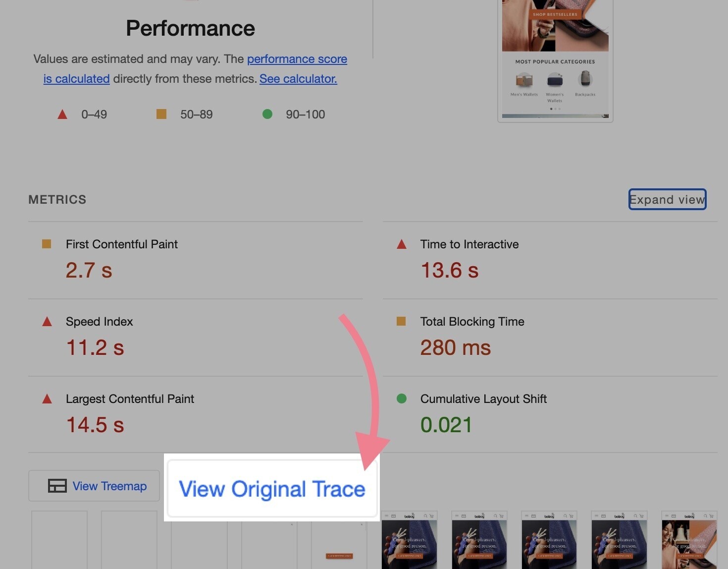Viewport: 728px width, 569px height.
Task: Expand the metrics with Expand view
Action: click(x=667, y=199)
